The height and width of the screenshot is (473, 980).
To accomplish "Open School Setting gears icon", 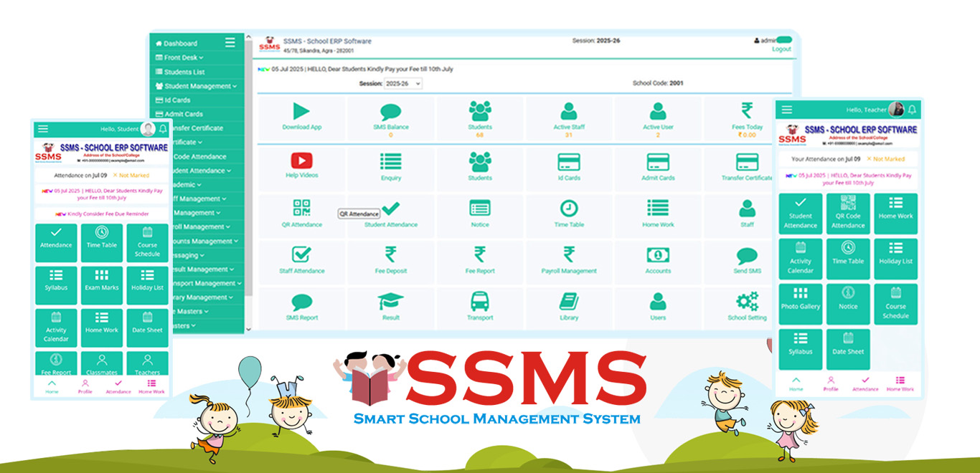I will [x=747, y=302].
